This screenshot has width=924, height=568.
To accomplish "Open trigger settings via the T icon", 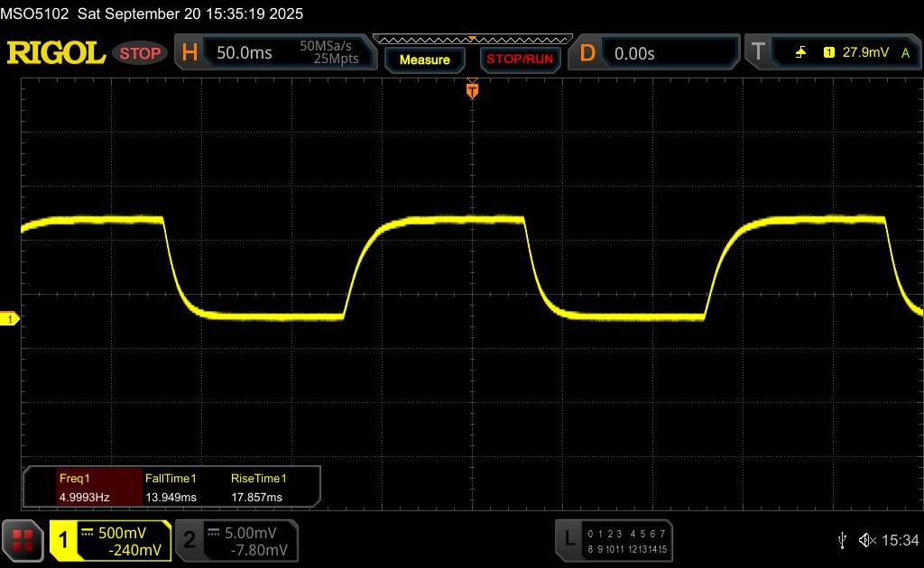I will [757, 53].
